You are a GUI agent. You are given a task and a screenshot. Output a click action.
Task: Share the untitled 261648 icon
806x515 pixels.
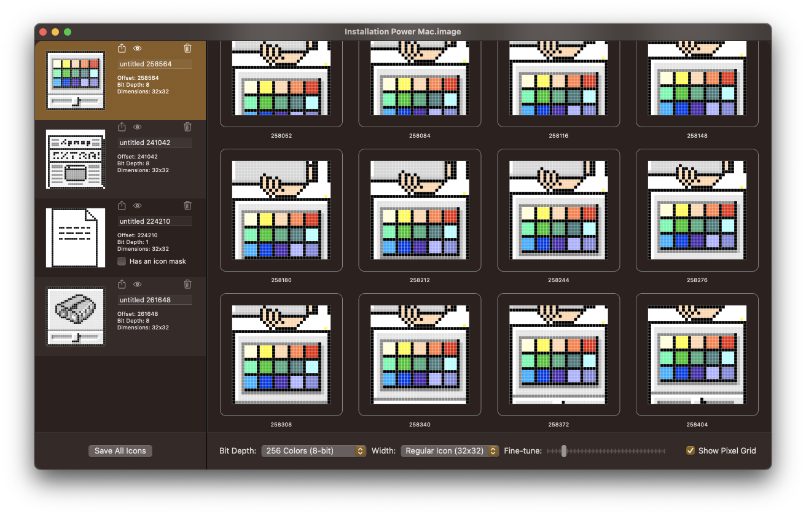click(122, 284)
